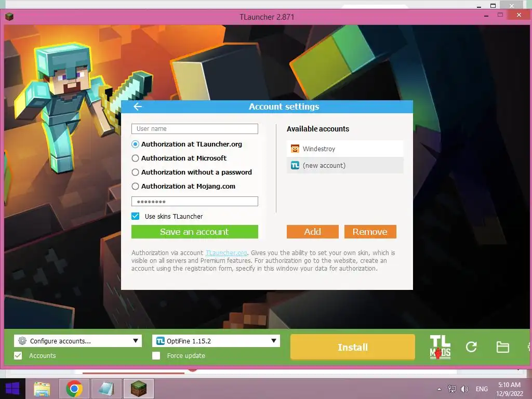532x399 pixels.
Task: Click the TLauncher block icon in title bar
Action: tap(9, 17)
